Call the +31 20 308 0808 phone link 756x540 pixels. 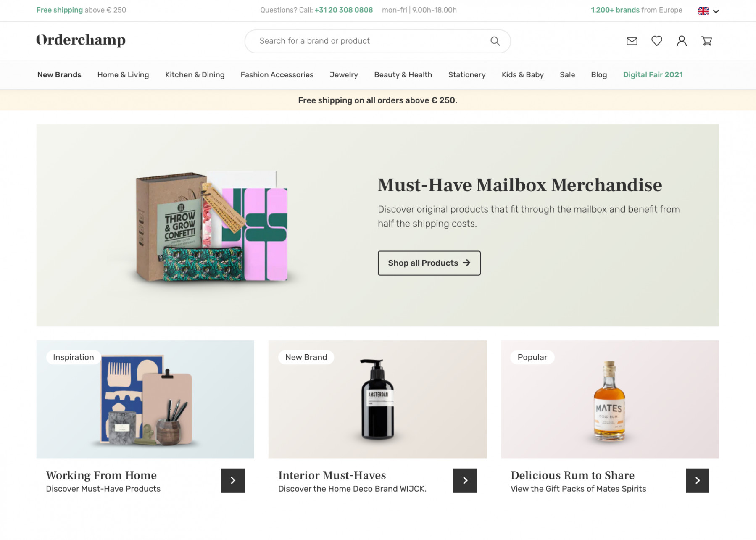[x=343, y=10]
